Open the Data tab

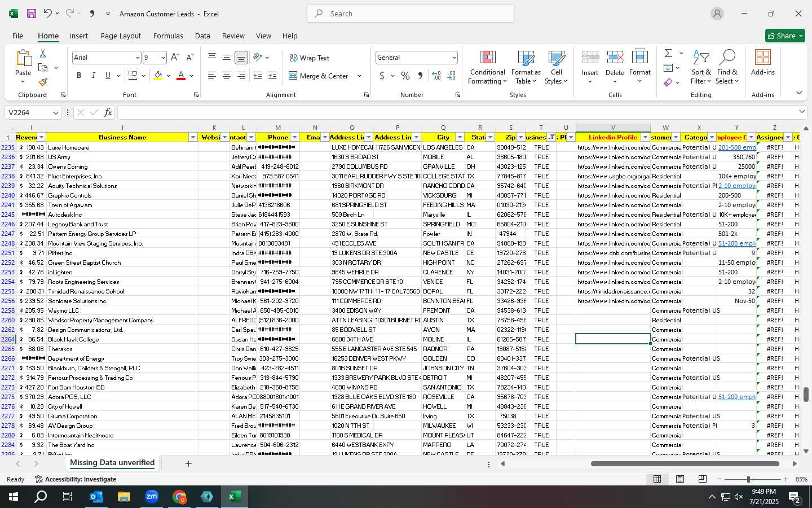coord(202,36)
